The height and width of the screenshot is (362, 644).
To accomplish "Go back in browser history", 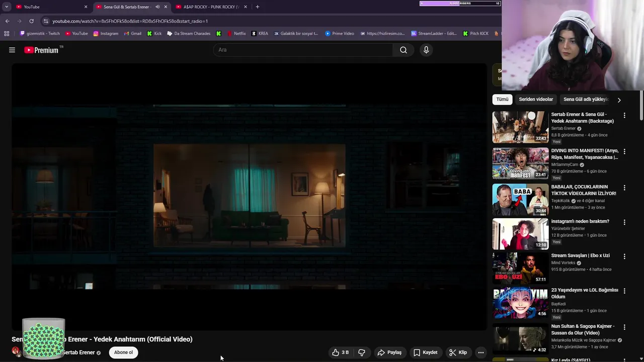I will click(x=7, y=21).
